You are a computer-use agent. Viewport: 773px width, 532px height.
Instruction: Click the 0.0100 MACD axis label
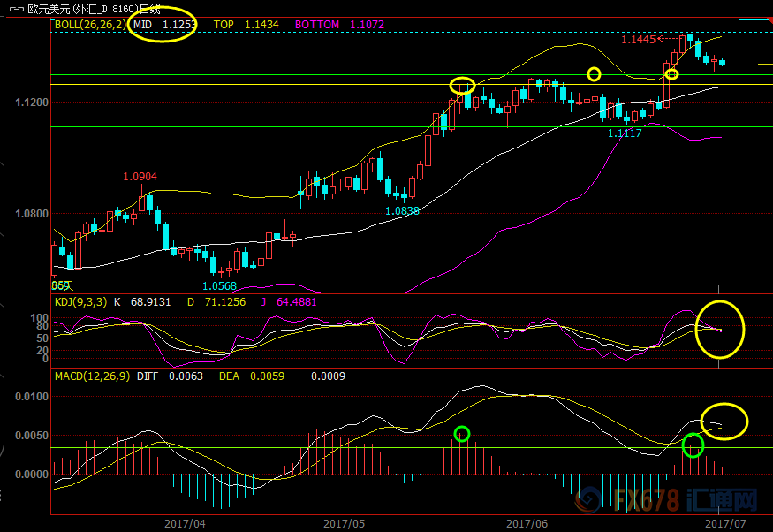[32, 397]
